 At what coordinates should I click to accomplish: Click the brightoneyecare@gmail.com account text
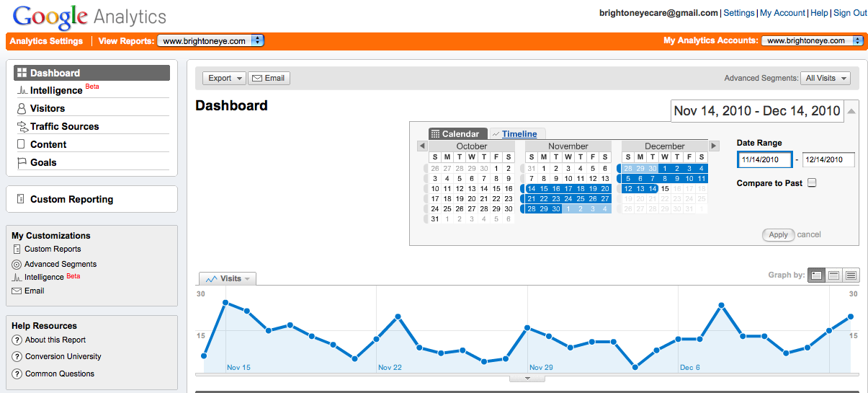tap(658, 13)
